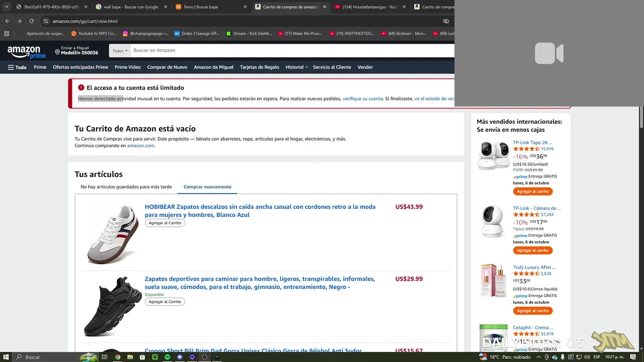Open Prime in Amazon nav bar
This screenshot has height=362, width=644.
pyautogui.click(x=40, y=67)
